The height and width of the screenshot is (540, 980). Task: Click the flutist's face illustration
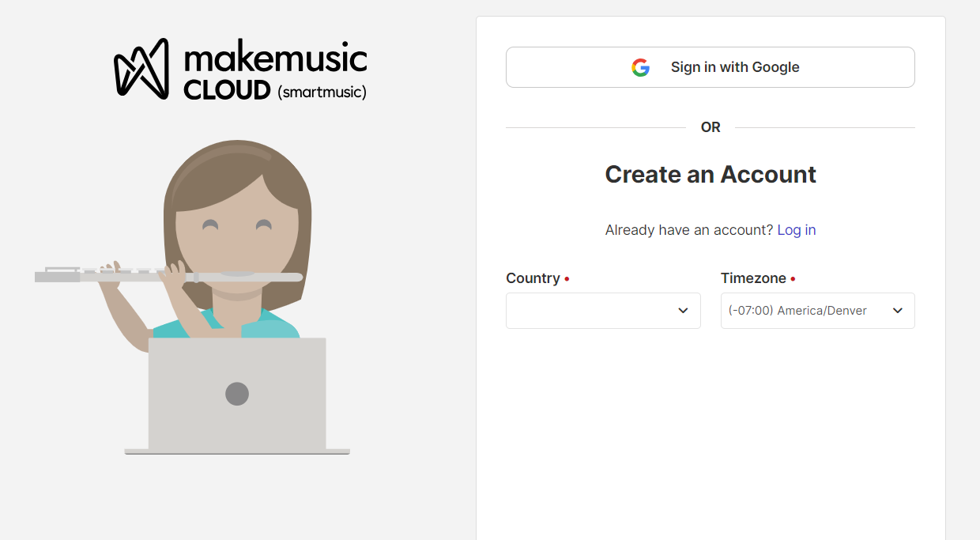(x=237, y=237)
